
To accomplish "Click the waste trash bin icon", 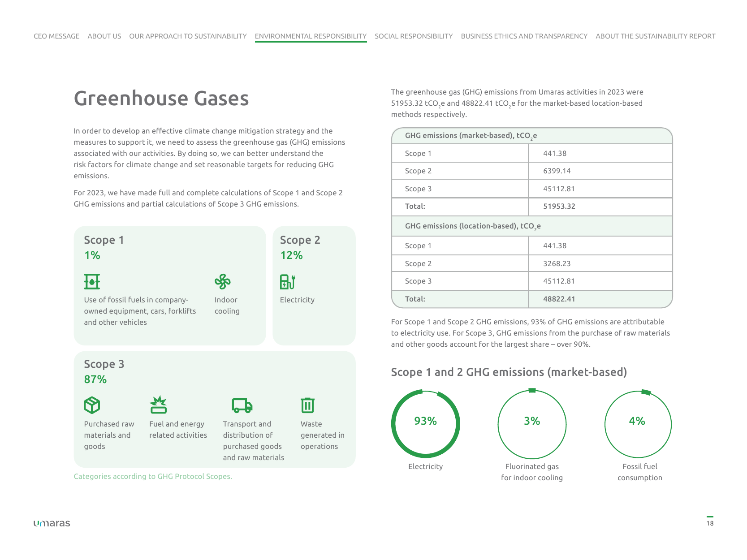I will pyautogui.click(x=307, y=405).
